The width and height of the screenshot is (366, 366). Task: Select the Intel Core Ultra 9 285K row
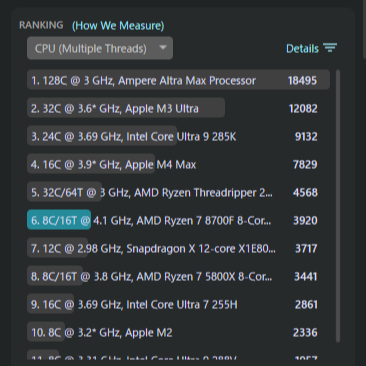click(x=178, y=136)
